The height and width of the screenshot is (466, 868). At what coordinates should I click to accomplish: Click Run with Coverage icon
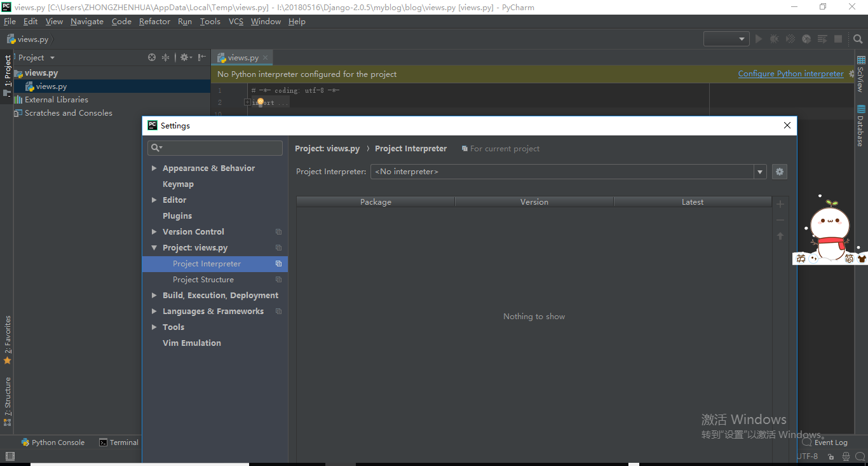[790, 39]
